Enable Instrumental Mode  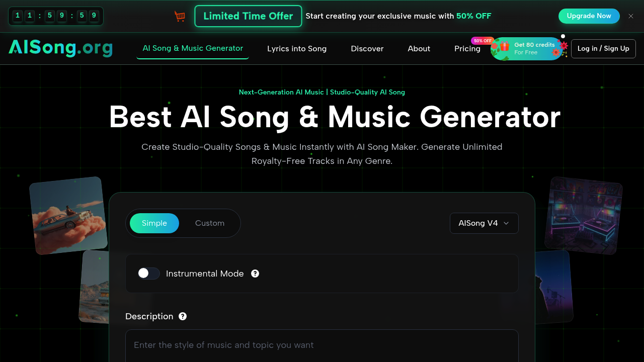148,273
